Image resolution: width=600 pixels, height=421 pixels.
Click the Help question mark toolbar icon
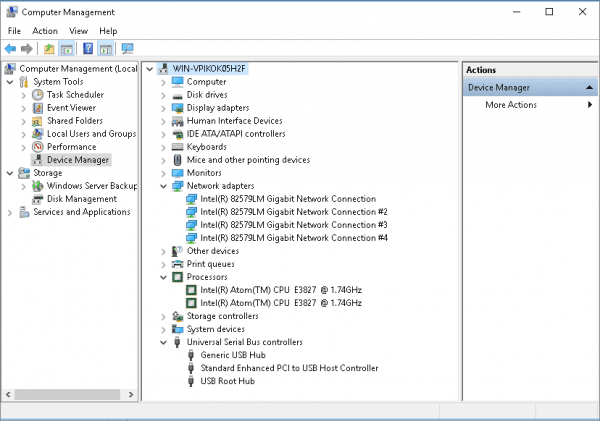88,49
